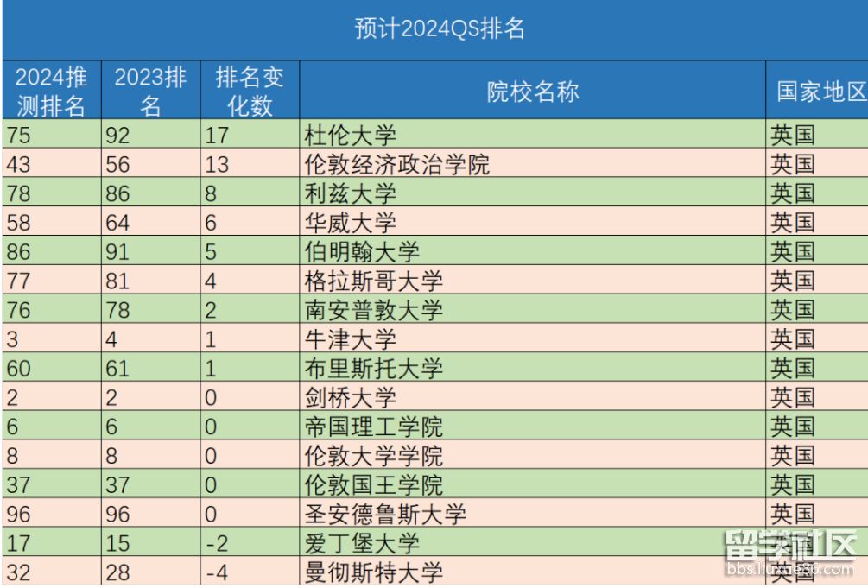Select 2024 rank 78 in 利兹大学 row

(x=18, y=193)
